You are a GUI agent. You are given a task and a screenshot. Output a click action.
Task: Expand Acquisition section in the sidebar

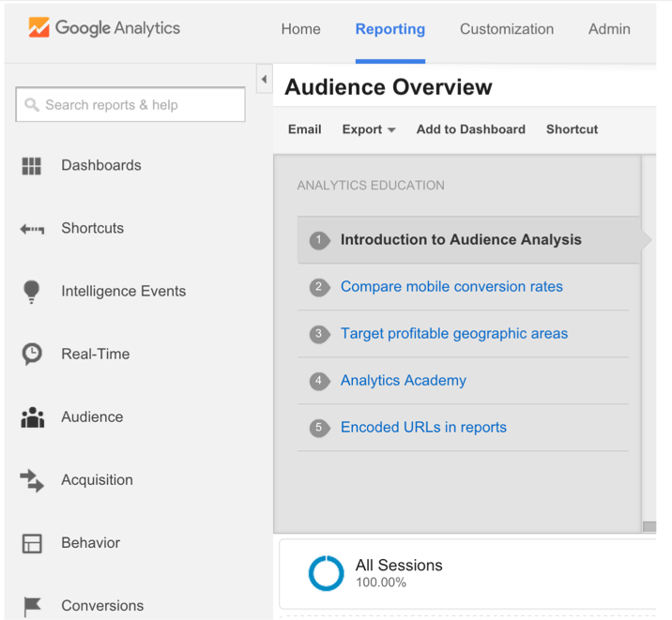97,480
